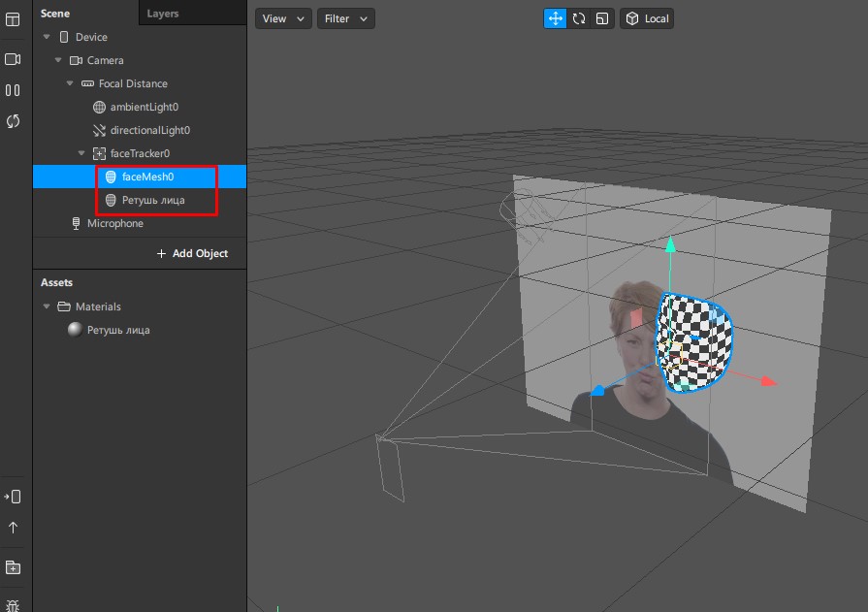Collapse the Camera tree node
868x612 pixels.
58,60
